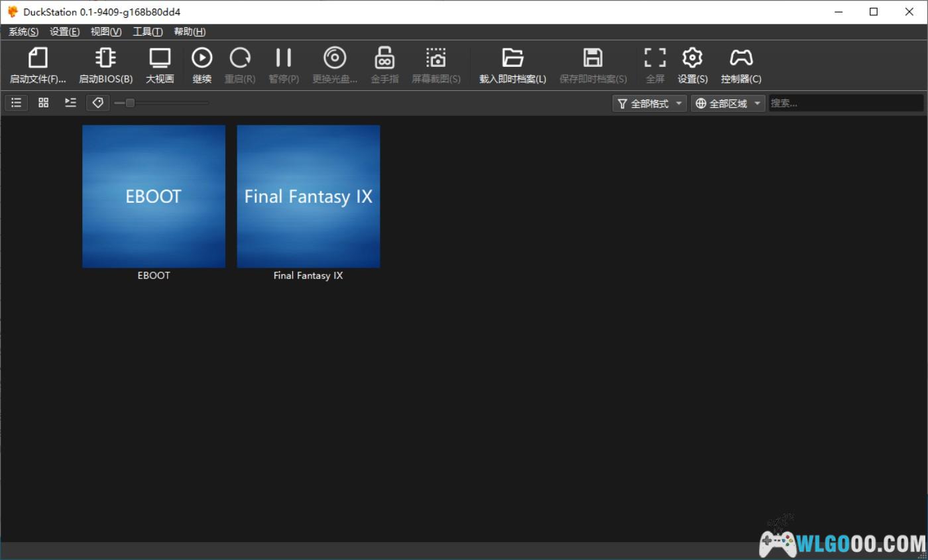Viewport: 928px width, 560px height.
Task: Open the System (系统) menu
Action: click(x=23, y=32)
